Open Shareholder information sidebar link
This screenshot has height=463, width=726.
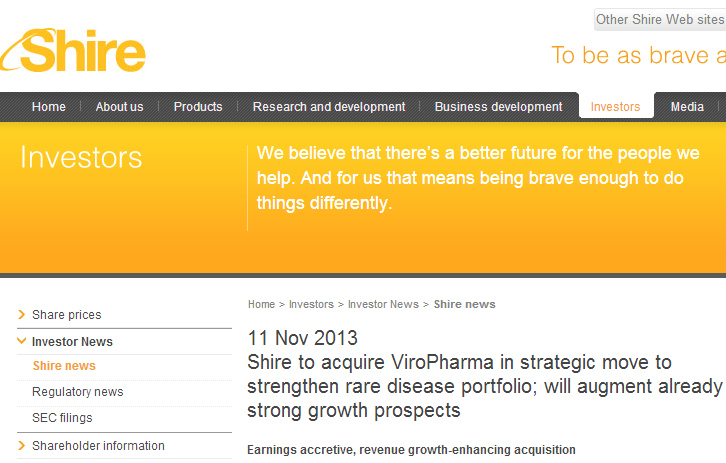point(98,446)
